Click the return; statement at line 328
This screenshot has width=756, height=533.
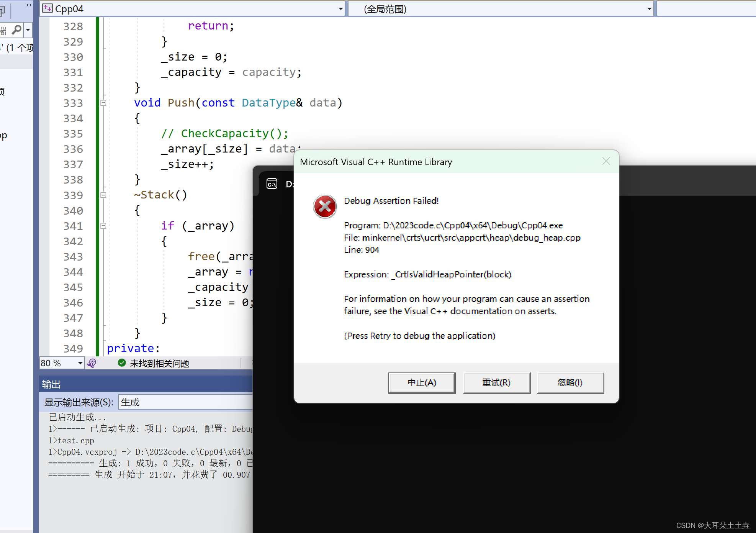211,26
